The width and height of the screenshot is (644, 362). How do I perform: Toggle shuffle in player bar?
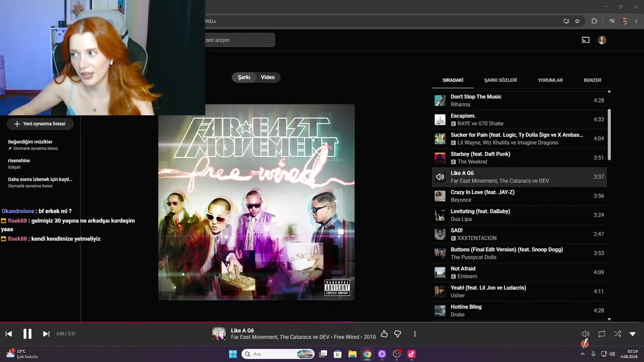click(x=617, y=334)
